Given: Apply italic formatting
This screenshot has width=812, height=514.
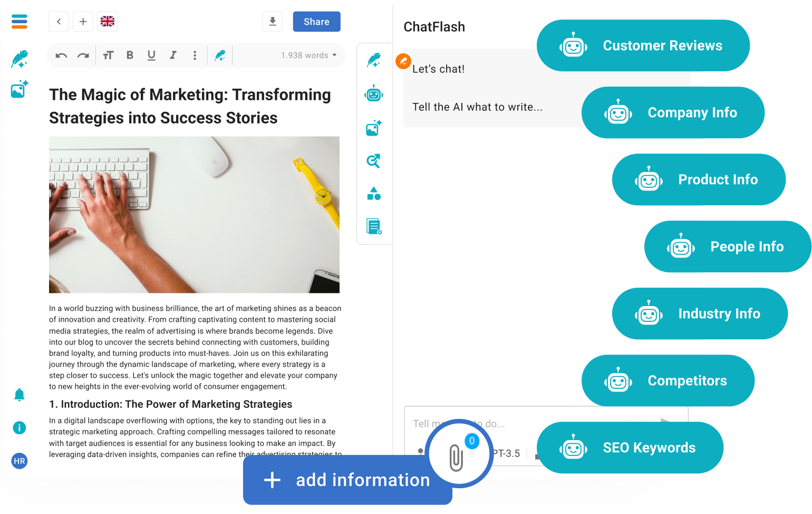Looking at the screenshot, I should point(173,55).
